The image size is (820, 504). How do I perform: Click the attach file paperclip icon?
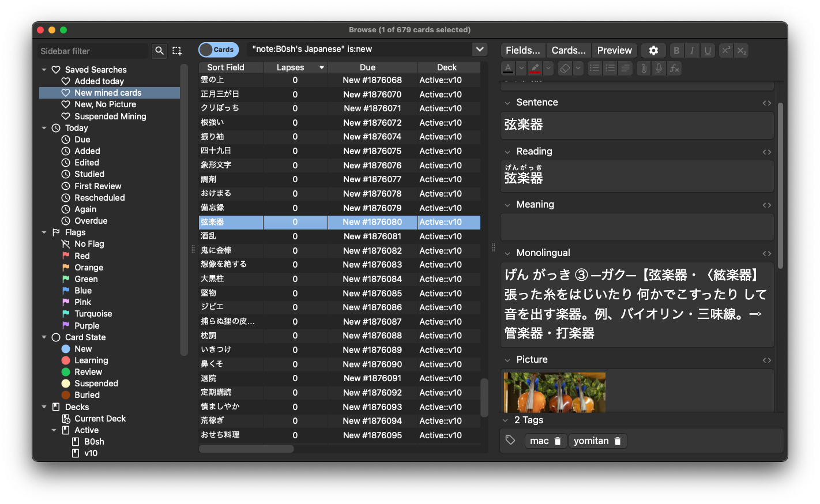(644, 68)
